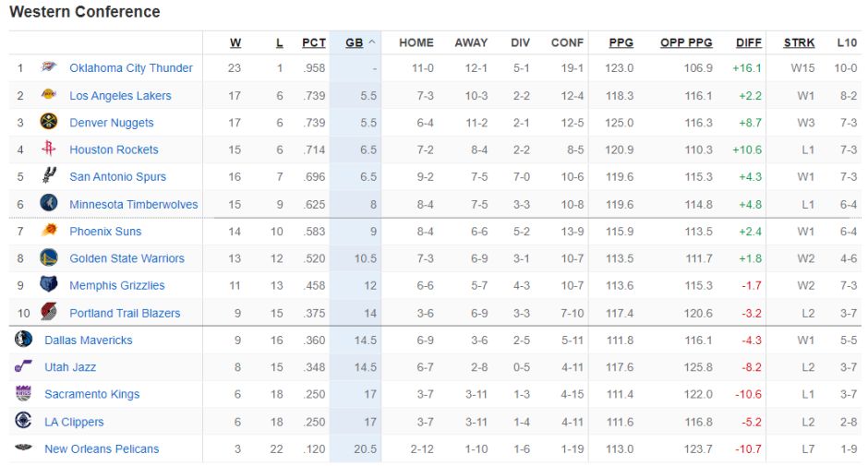Click the Oklahoma City Thunder logo

coord(49,67)
